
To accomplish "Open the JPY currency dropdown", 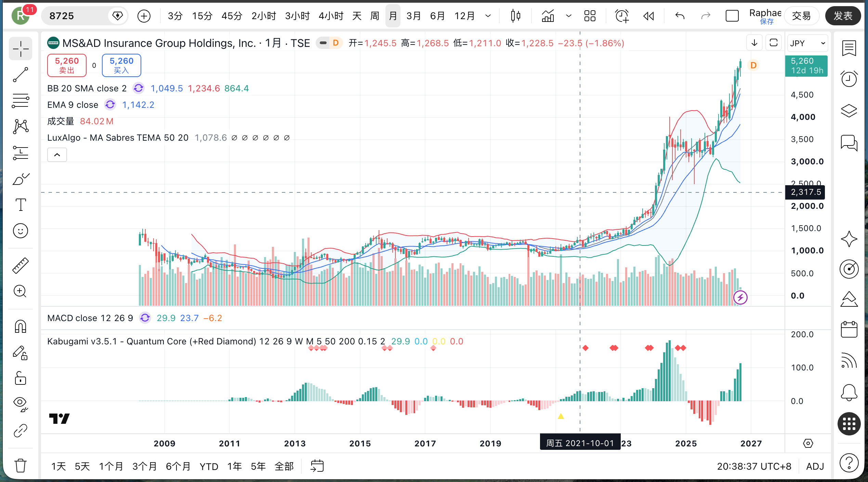I will pyautogui.click(x=807, y=43).
